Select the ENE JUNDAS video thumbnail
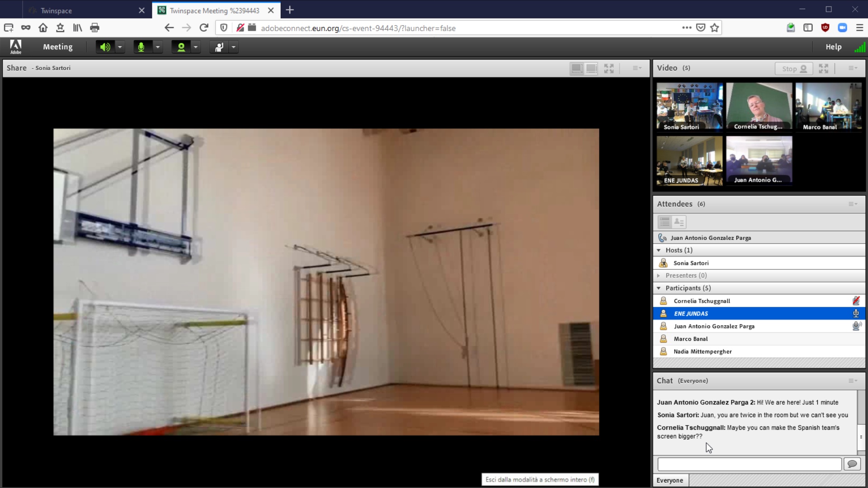This screenshot has height=488, width=868. tap(689, 161)
